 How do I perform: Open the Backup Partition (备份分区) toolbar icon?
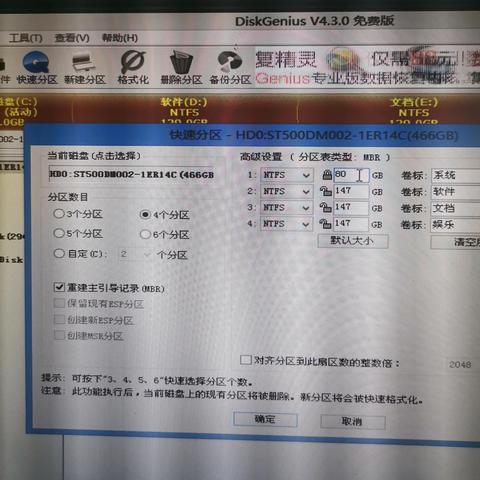point(230,68)
